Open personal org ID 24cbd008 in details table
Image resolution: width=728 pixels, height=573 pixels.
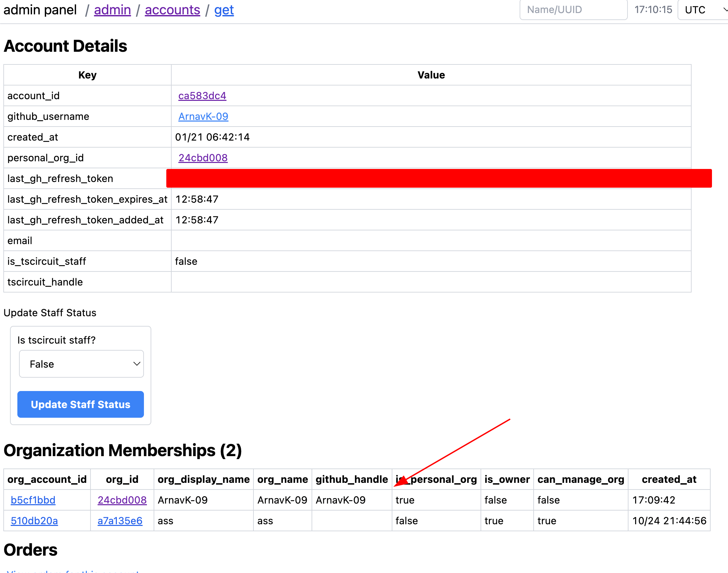[x=203, y=158]
